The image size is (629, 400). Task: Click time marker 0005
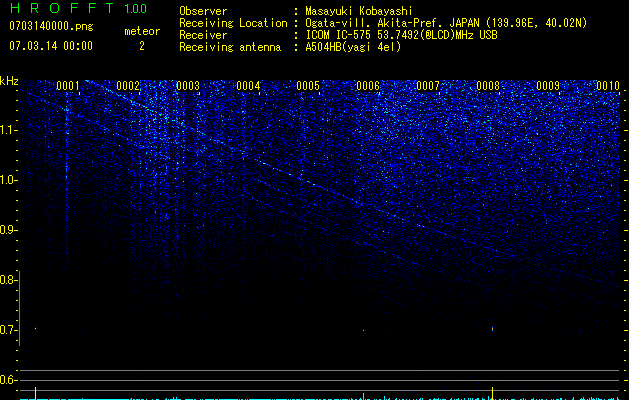click(x=308, y=85)
